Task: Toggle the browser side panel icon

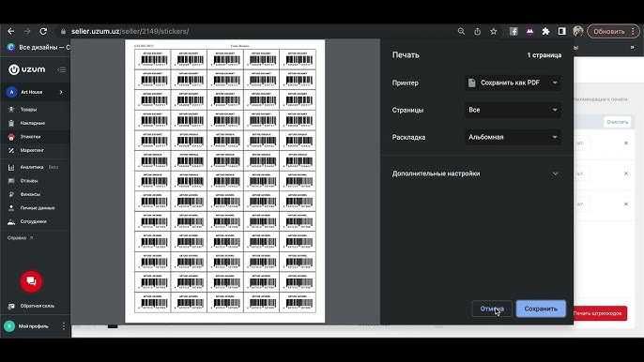Action: pos(561,31)
